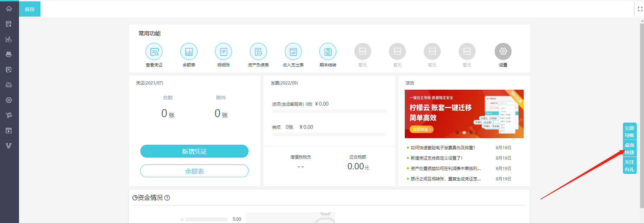
Task: Open the 明细账 ledger icon
Action: (223, 52)
